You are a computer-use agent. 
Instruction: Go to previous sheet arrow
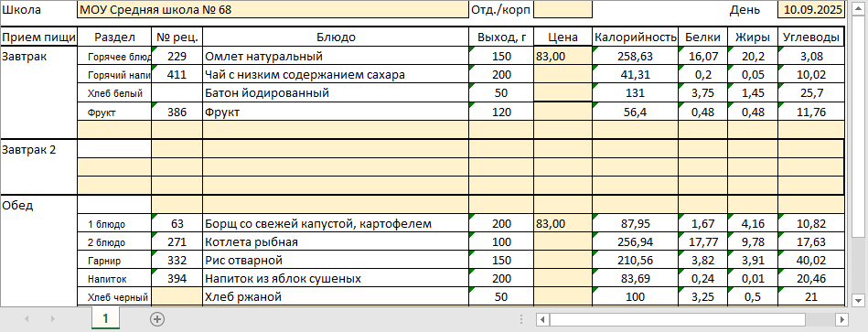click(27, 318)
